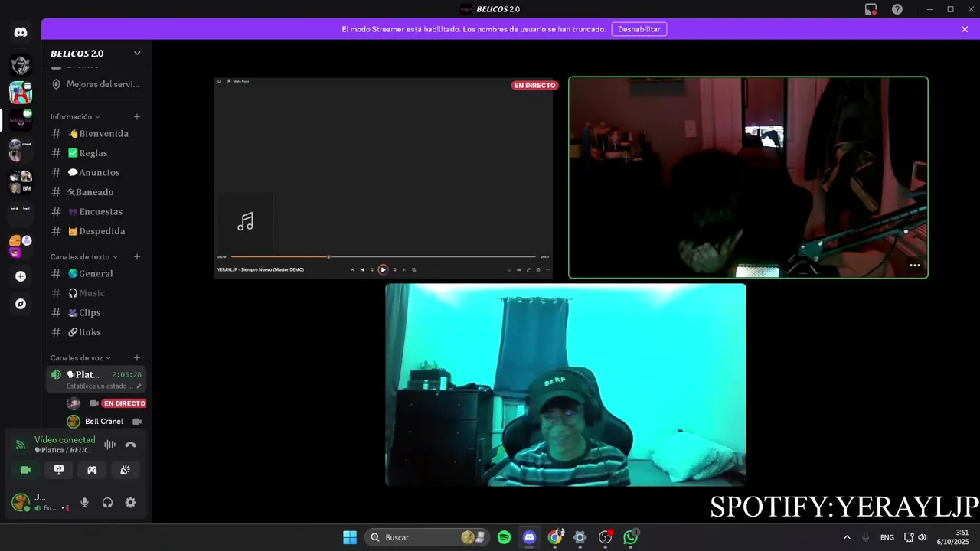Open Discord direct messages home icon

tap(21, 32)
